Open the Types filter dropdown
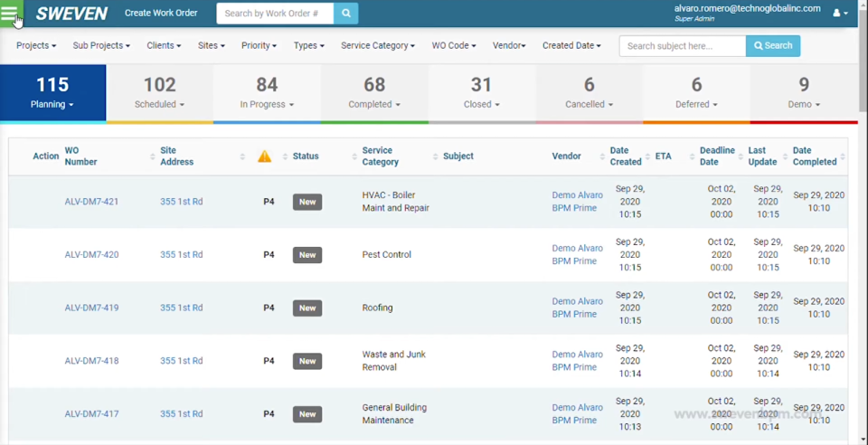Screen dimensions: 868x445 tap(309, 45)
